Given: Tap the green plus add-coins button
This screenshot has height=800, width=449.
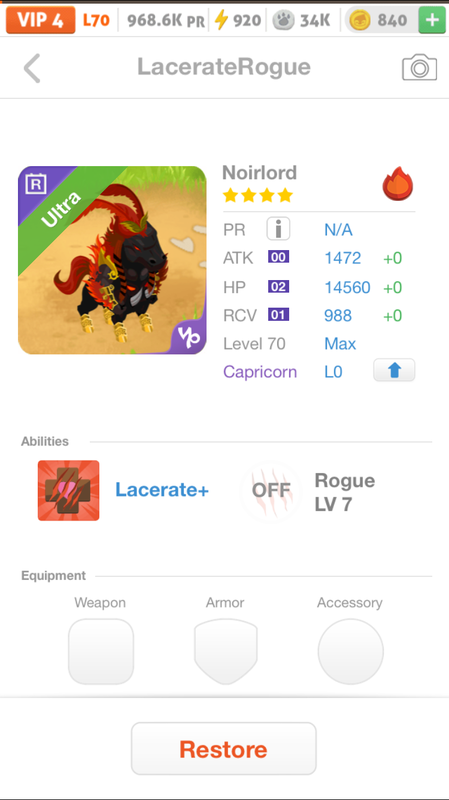Looking at the screenshot, I should pos(432,20).
